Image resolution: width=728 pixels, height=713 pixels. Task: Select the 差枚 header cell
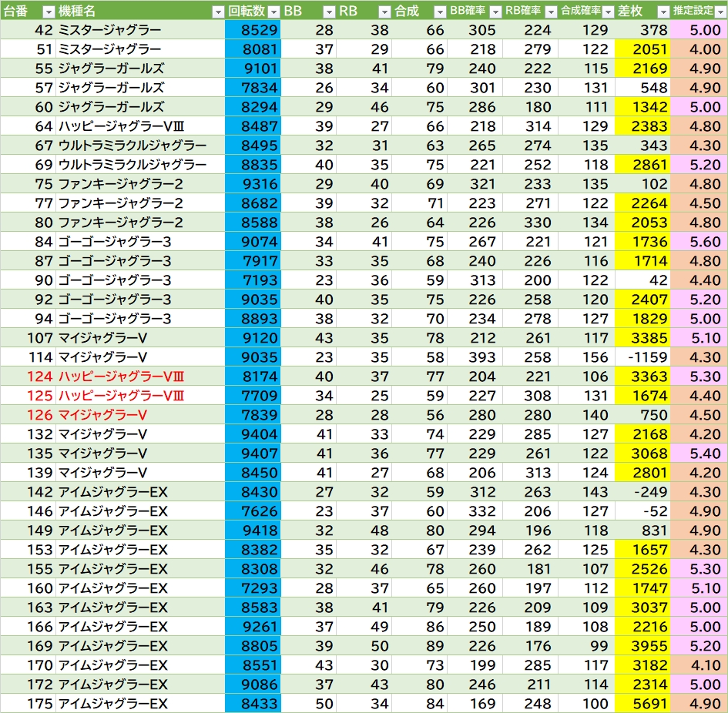pos(642,10)
